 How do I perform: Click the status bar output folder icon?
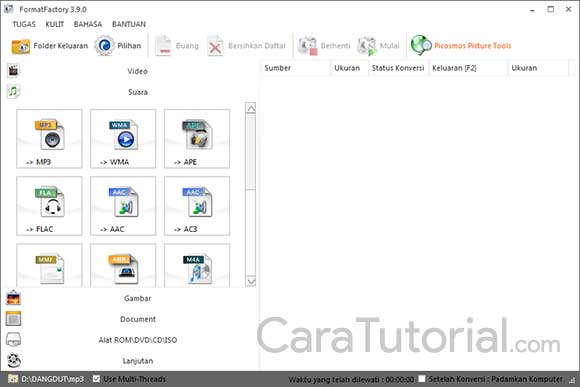(x=13, y=379)
